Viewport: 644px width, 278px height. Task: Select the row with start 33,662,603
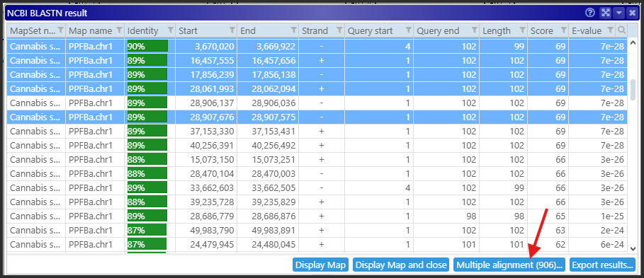pos(317,187)
